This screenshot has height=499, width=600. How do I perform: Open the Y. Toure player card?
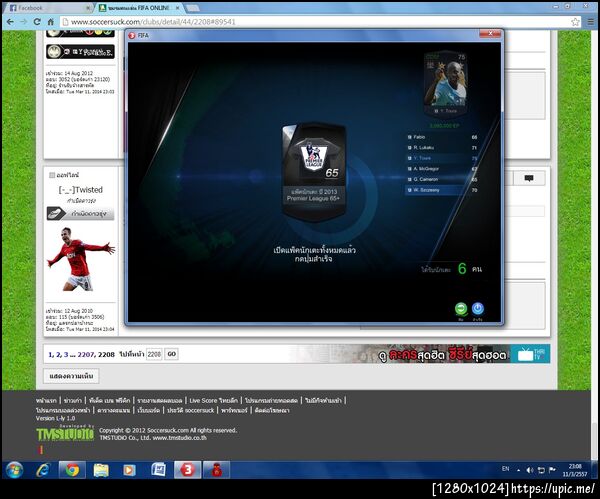click(x=446, y=83)
